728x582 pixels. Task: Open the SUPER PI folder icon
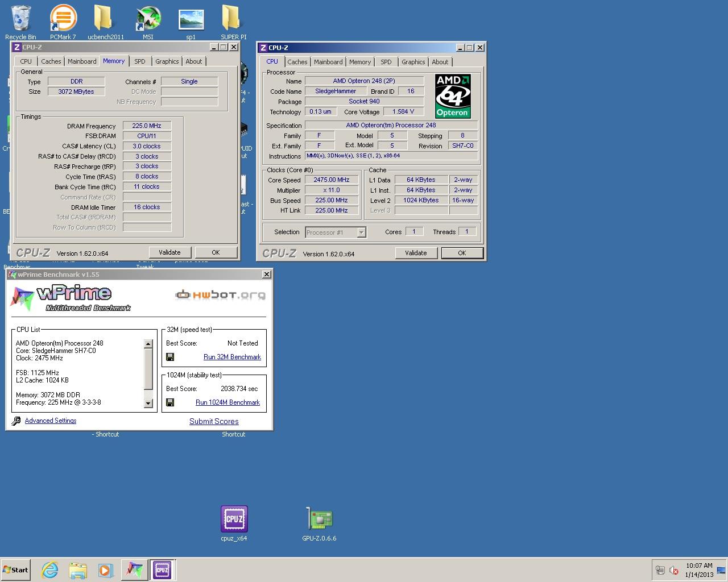(233, 22)
